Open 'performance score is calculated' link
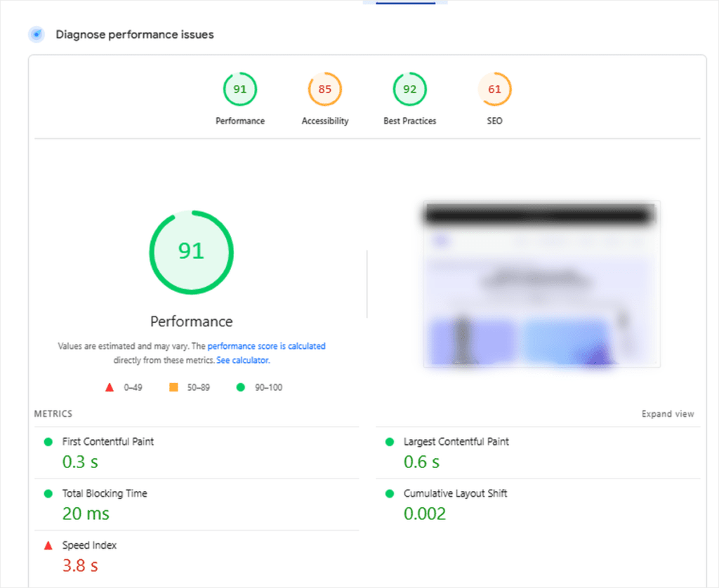This screenshot has width=719, height=588. coord(266,346)
